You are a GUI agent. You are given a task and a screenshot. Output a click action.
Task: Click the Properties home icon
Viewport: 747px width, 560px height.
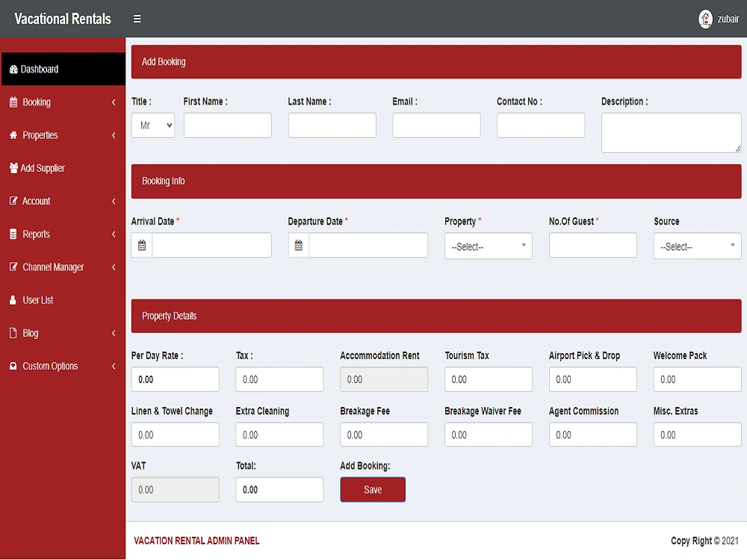coord(13,135)
